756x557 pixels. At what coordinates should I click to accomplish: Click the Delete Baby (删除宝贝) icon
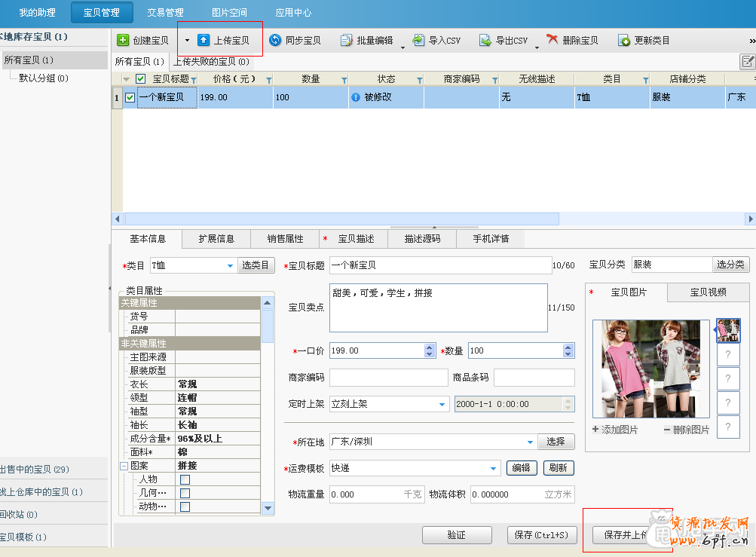pos(552,40)
